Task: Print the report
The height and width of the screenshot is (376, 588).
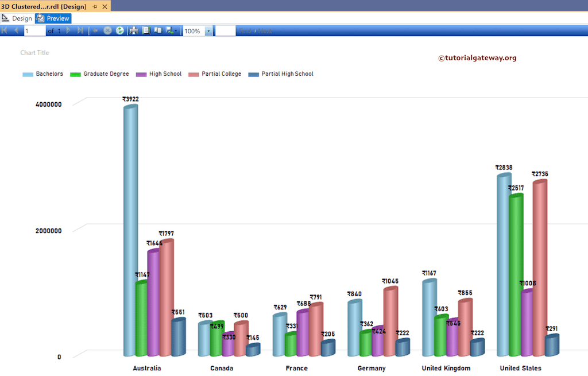Action: [x=133, y=30]
